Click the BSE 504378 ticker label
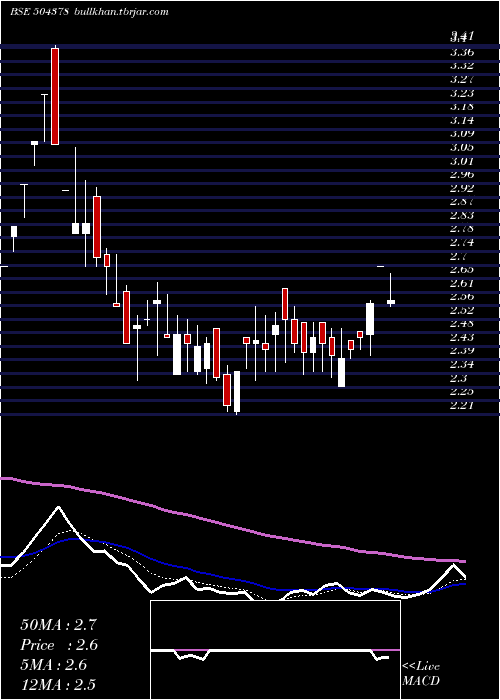Image resolution: width=500 pixels, height=700 pixels. point(39,12)
